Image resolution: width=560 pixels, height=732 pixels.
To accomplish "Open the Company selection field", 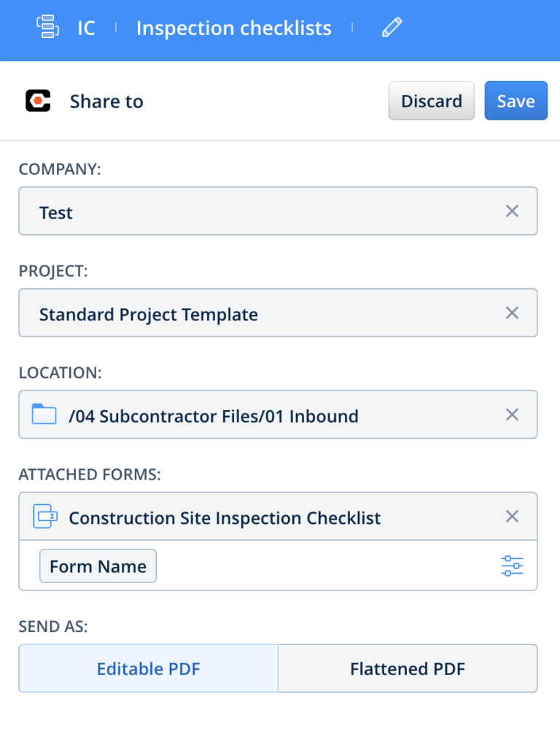I will [x=255, y=211].
